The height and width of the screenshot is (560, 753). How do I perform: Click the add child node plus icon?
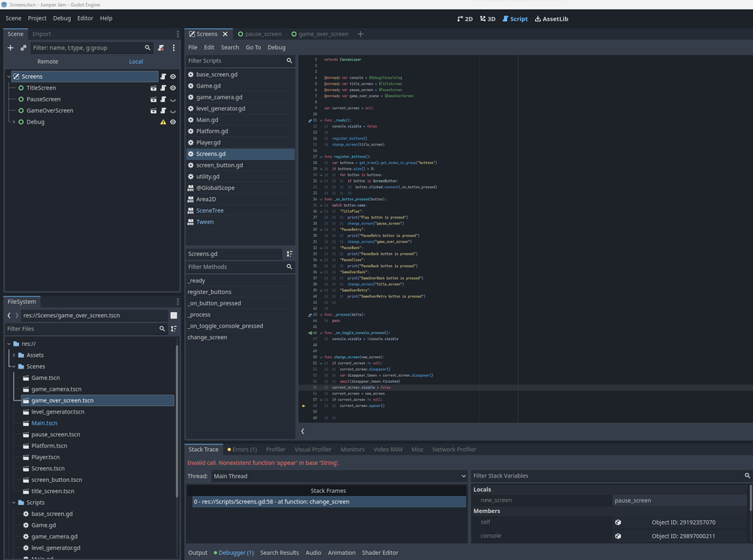[10, 47]
